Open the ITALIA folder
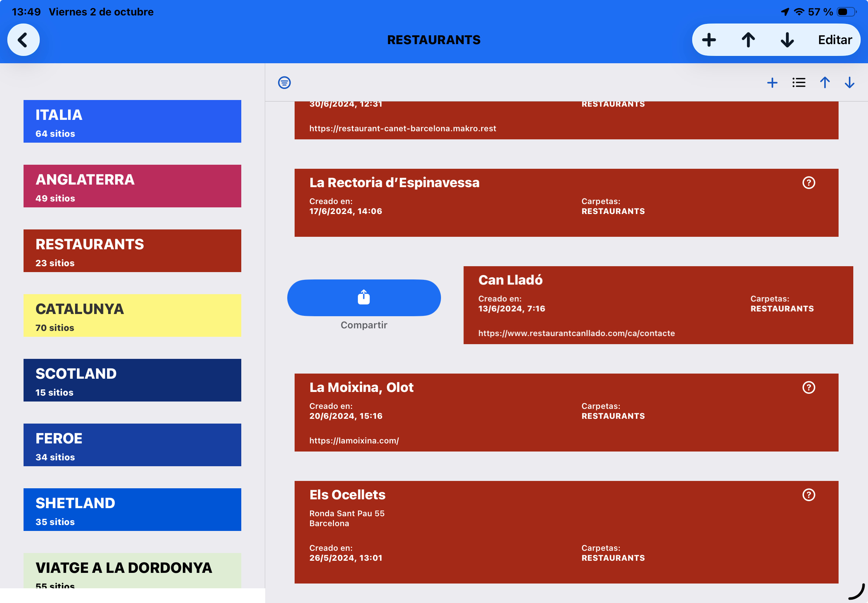Screen dimensions: 868x603 click(132, 121)
